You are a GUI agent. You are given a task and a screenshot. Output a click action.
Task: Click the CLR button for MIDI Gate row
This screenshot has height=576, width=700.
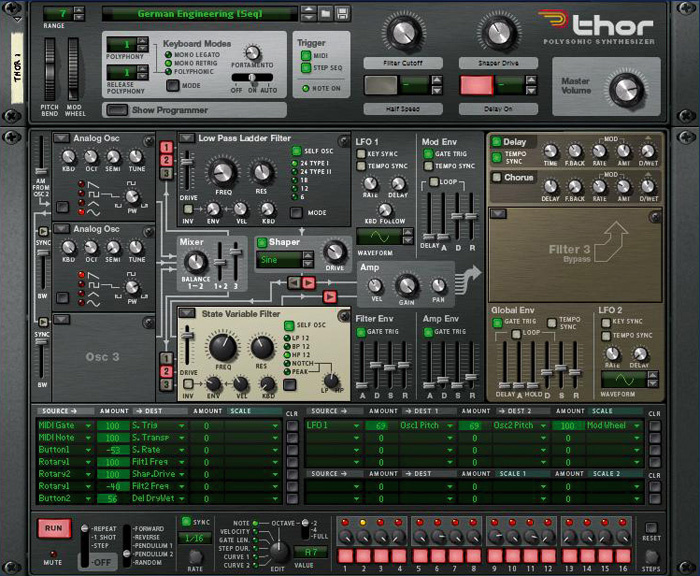(x=292, y=426)
